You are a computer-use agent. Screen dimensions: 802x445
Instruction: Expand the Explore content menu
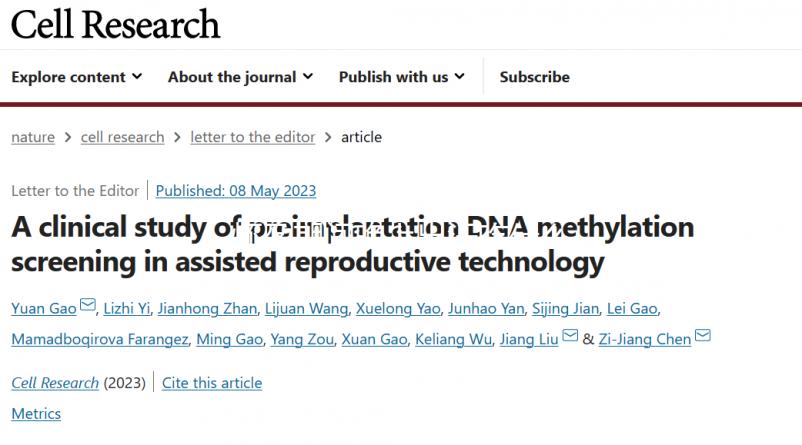(x=77, y=77)
